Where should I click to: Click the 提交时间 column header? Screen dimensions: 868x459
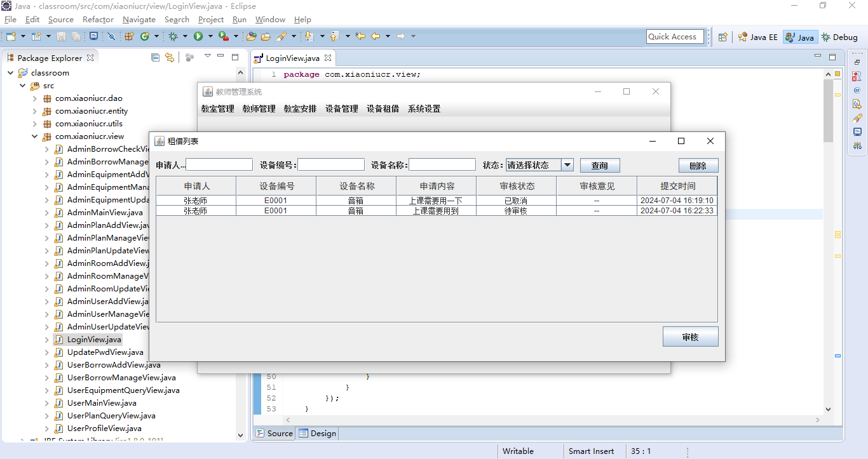point(677,186)
